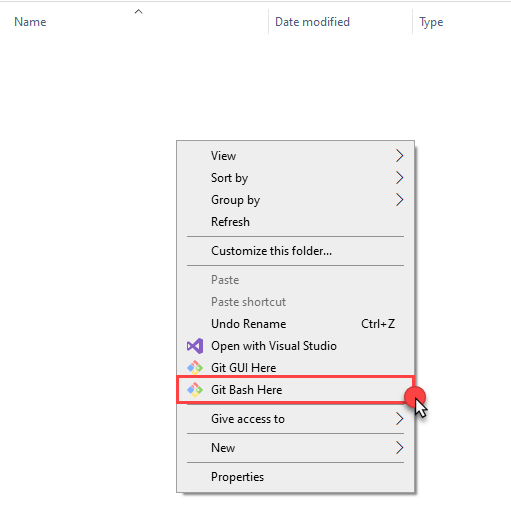The height and width of the screenshot is (521, 511).
Task: Click the View menu entry
Action: click(295, 156)
